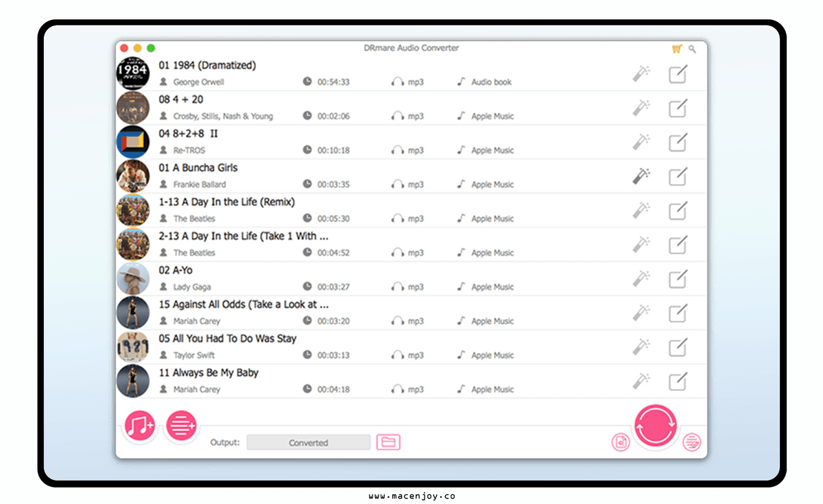Open the converted history list icon
Viewport: 823px width, 504px height.
coord(692,442)
